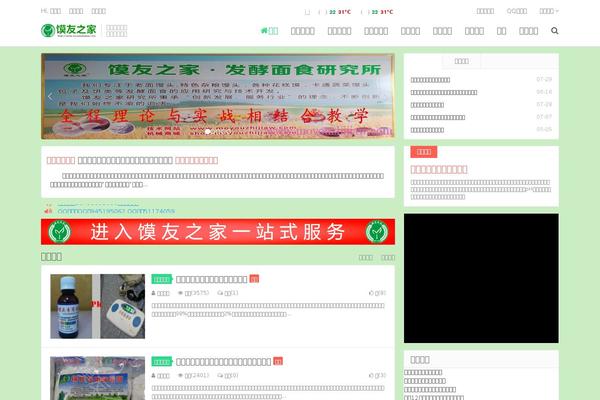This screenshot has height=400, width=600.
Task: Click the author person icon on bag article
Action: tap(153, 376)
